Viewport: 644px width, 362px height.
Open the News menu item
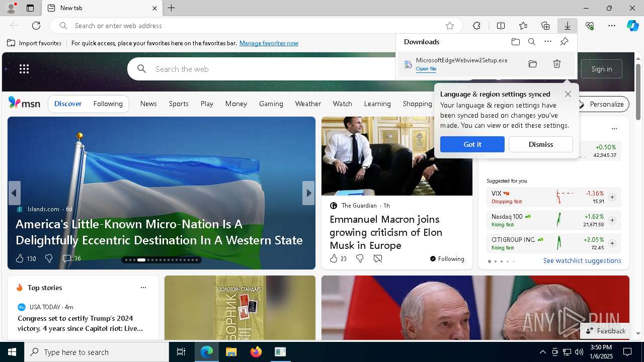[148, 104]
